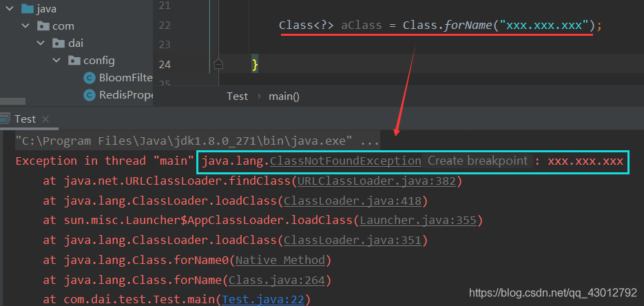Open Test.java:22 stack trace link

point(263,300)
